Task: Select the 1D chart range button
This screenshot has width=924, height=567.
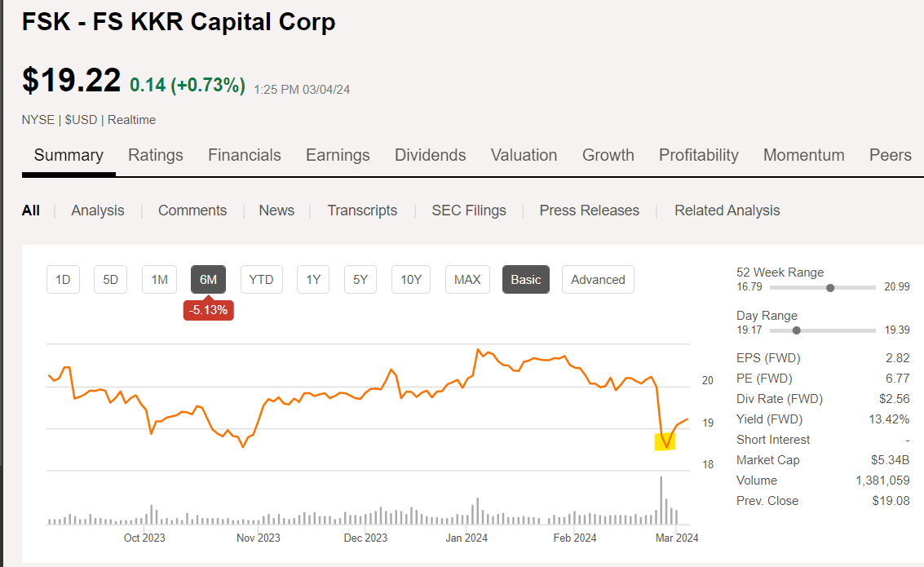Action: [x=63, y=280]
